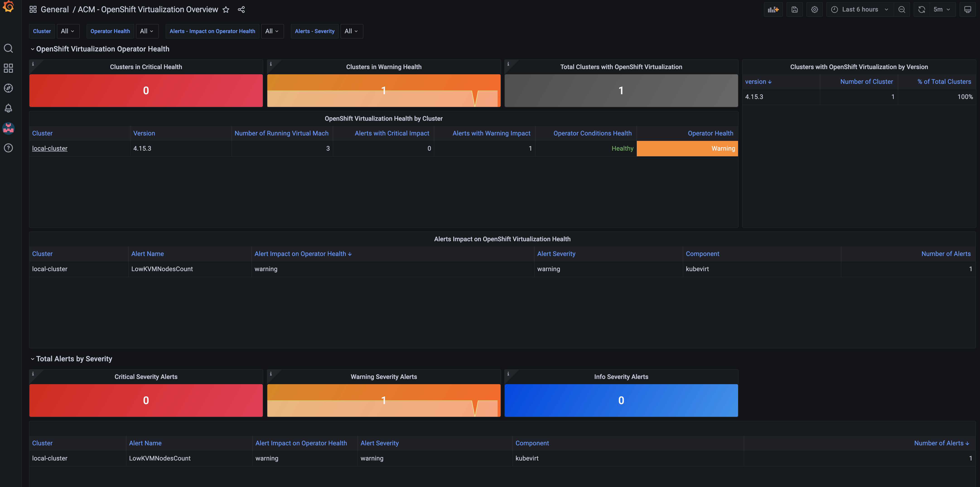Open the Alerting bell icon

pos(8,108)
